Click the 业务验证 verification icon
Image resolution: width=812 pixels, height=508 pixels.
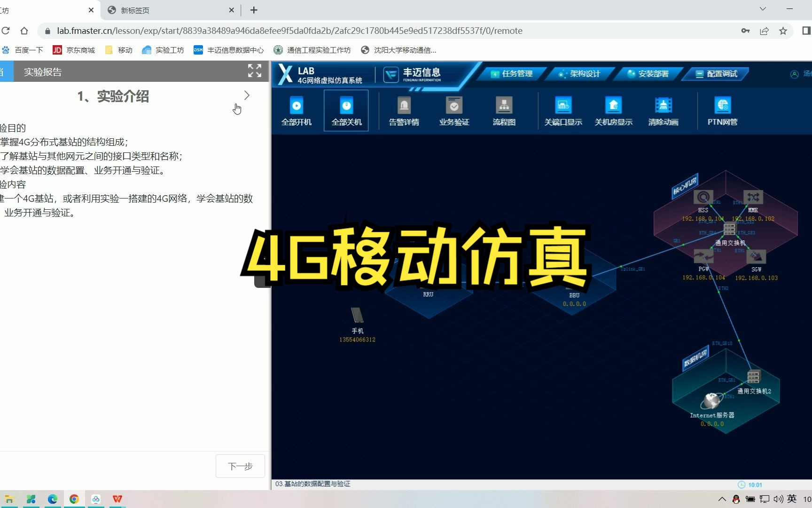coord(453,111)
